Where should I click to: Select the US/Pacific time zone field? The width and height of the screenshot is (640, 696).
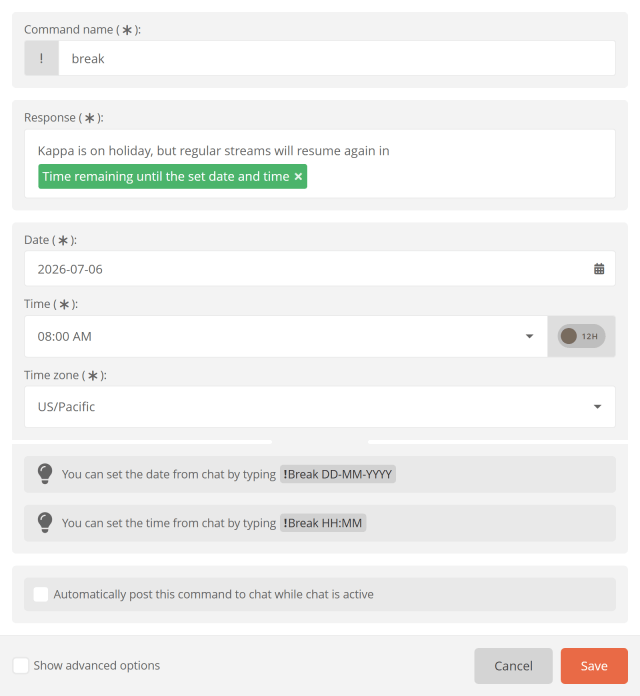(320, 407)
